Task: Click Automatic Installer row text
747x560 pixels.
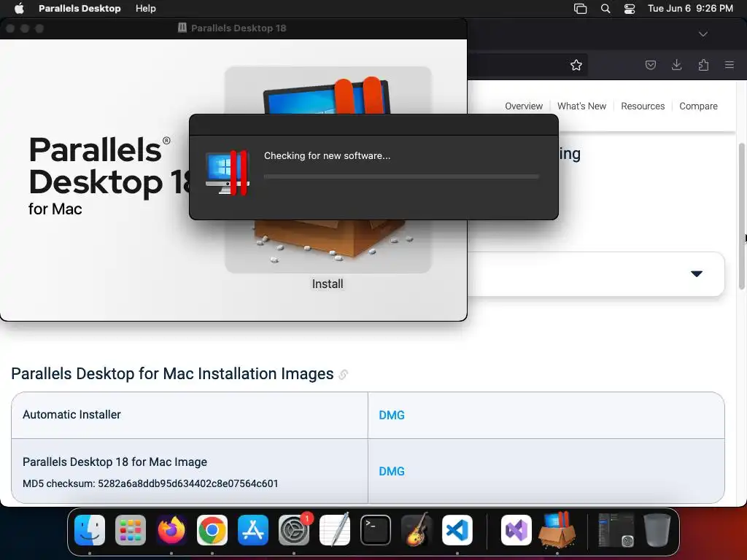Action: pyautogui.click(x=71, y=415)
